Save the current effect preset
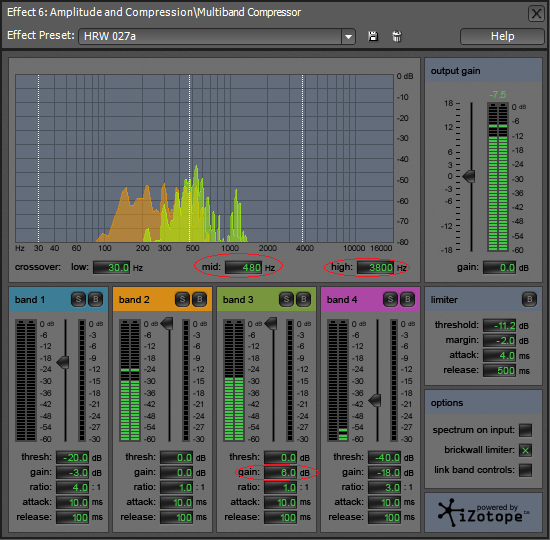This screenshot has height=540, width=550. [x=373, y=36]
